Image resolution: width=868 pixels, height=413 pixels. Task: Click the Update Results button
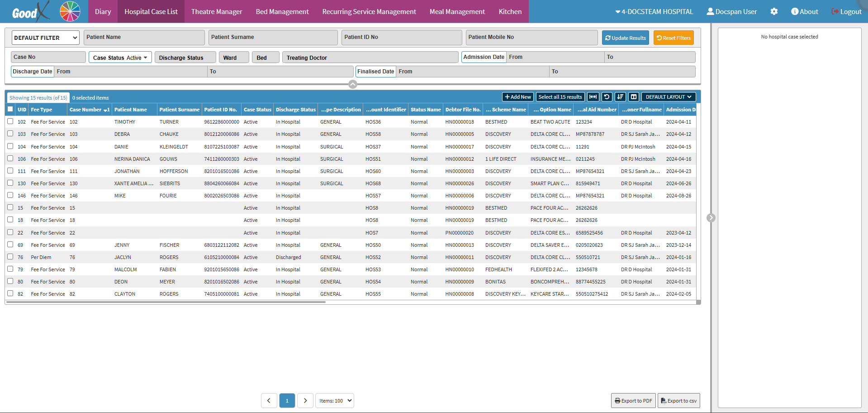625,38
